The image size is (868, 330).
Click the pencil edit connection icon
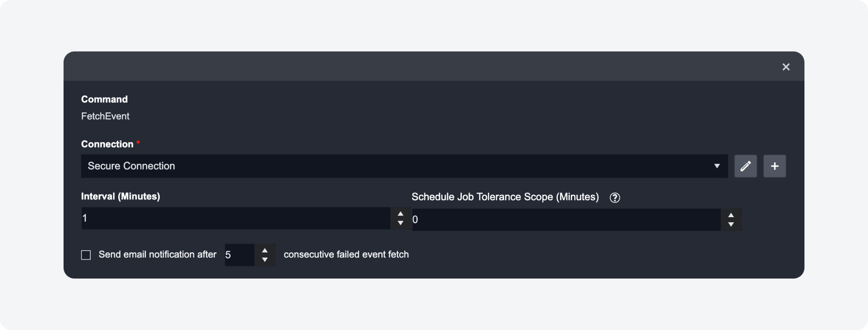tap(746, 166)
